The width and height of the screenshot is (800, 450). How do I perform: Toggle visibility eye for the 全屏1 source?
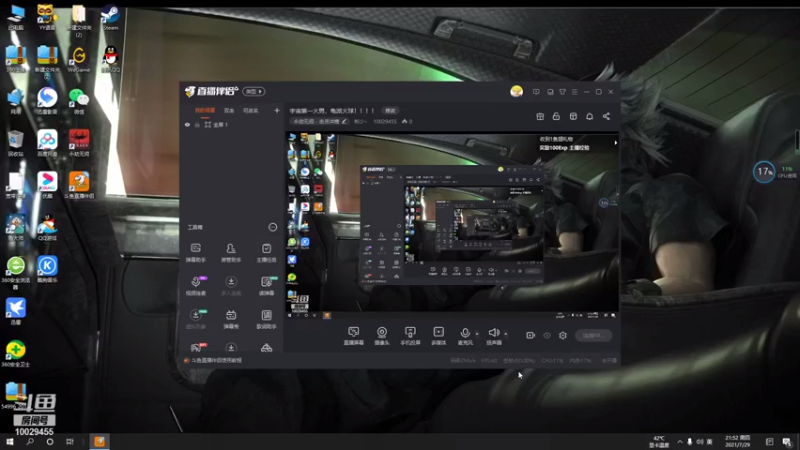[x=187, y=124]
